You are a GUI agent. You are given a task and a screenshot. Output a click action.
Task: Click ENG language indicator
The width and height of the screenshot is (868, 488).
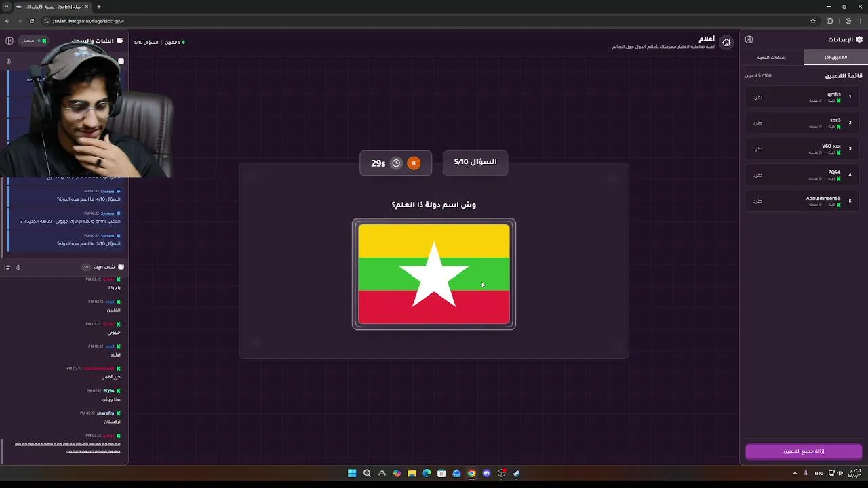coord(818,473)
